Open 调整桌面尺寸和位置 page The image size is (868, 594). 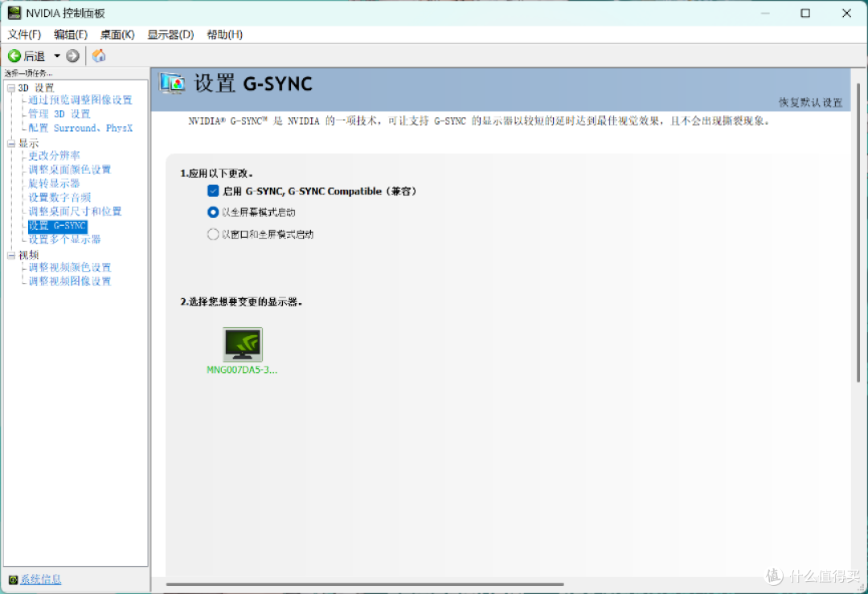tap(76, 211)
